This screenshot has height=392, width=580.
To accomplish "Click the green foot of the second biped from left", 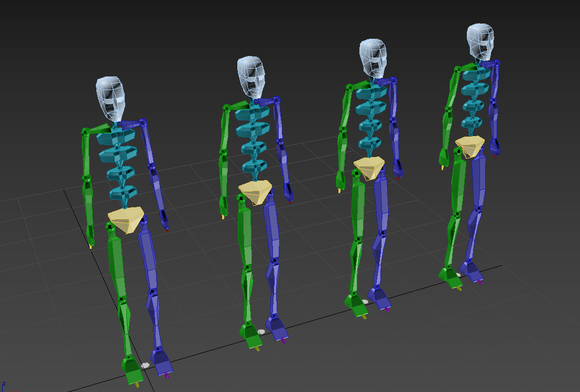I will coord(250,335).
